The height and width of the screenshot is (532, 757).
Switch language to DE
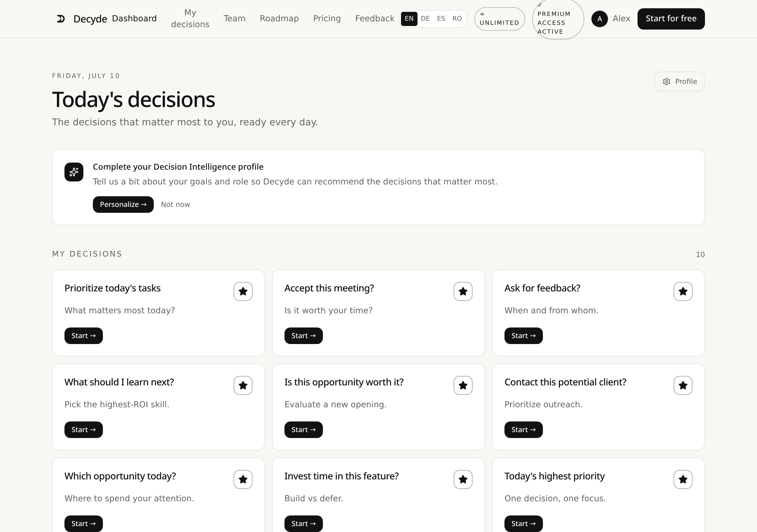[425, 19]
